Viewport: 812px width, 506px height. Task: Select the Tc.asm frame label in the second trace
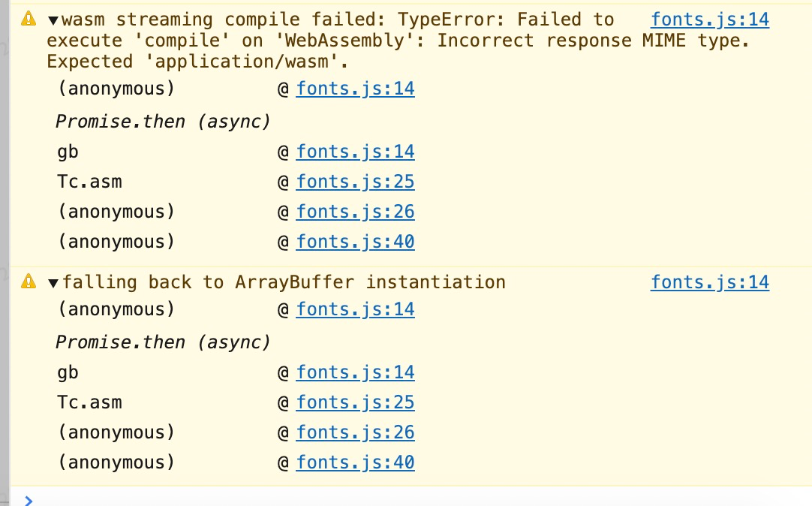(x=89, y=402)
